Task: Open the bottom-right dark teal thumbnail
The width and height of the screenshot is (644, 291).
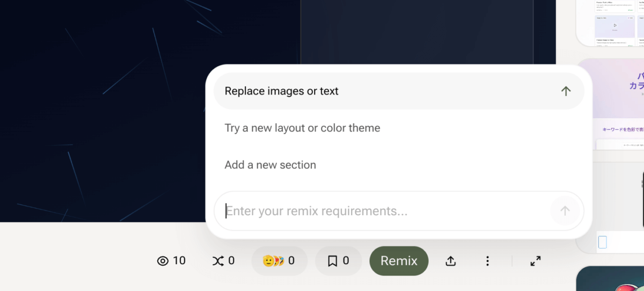Action: tap(612, 279)
